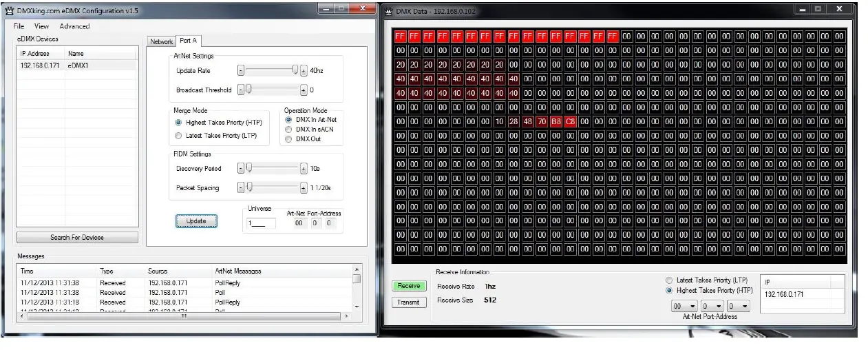Click the Source column header in Messages

click(178, 271)
